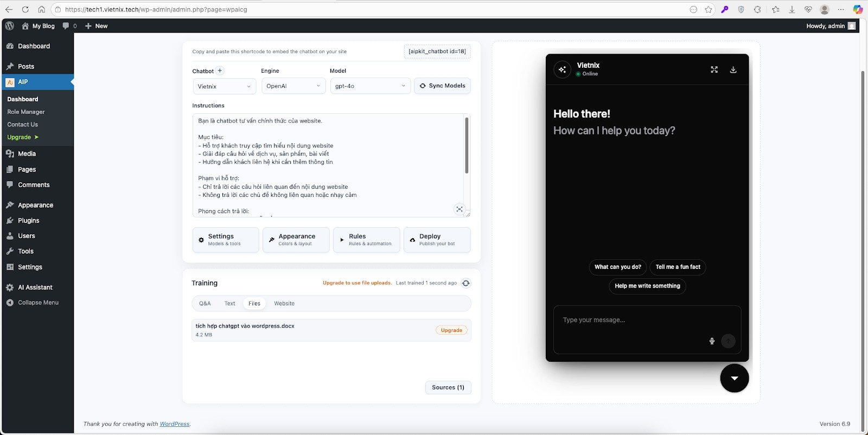The height and width of the screenshot is (435, 868).
Task: Click the Sources (1) button
Action: coord(448,387)
